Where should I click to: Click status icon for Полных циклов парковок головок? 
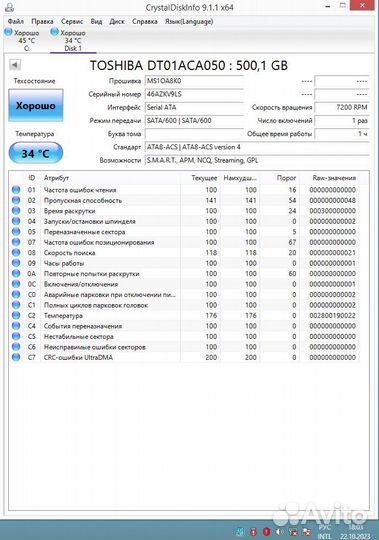pos(16,305)
